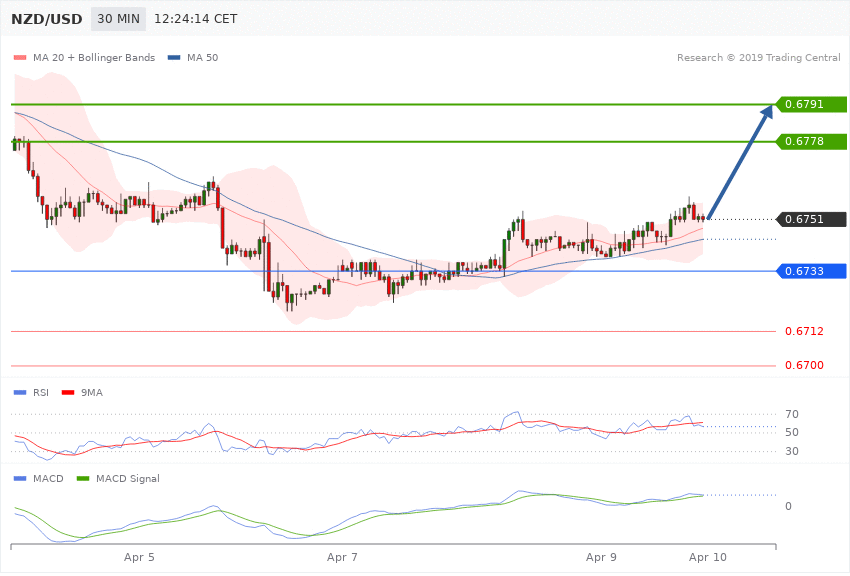This screenshot has width=850, height=576.
Task: Click the Research © 2019 Trading Central credit
Action: pyautogui.click(x=758, y=57)
